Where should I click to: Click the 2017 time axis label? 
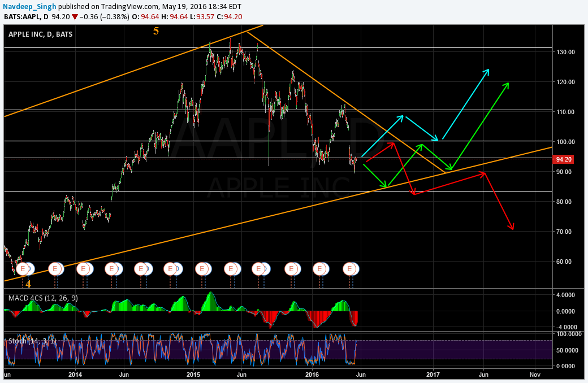point(434,375)
